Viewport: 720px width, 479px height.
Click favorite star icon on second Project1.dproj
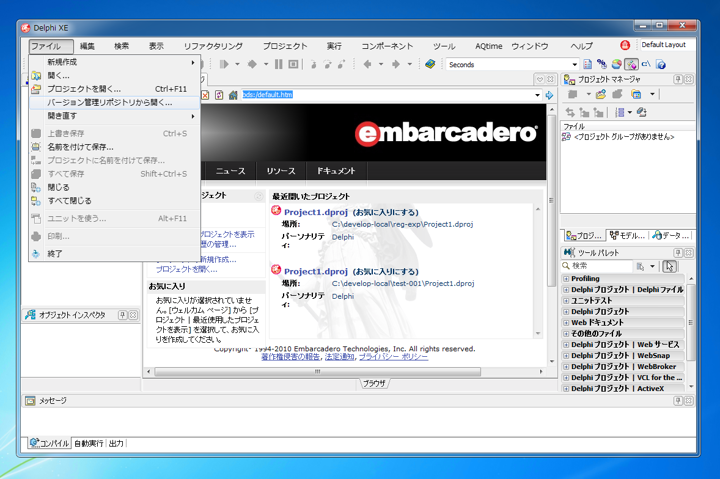pos(276,270)
